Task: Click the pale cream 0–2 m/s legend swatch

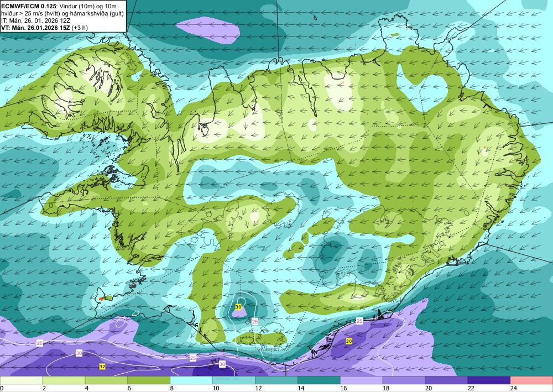Action: [x=21, y=380]
